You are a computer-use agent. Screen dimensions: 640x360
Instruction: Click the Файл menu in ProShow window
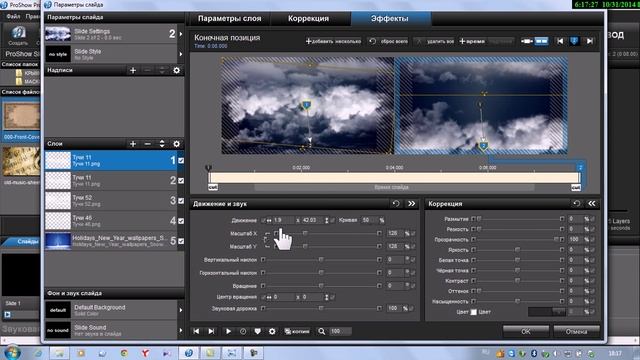(x=13, y=16)
